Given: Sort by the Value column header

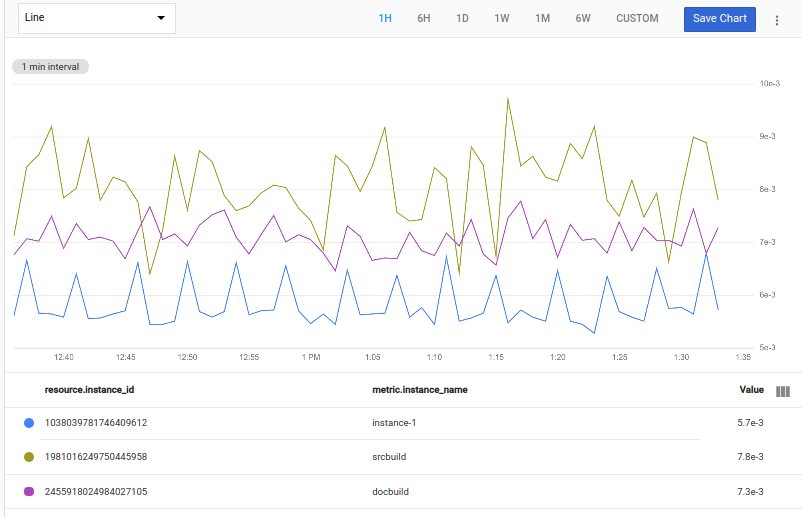Looking at the screenshot, I should click(751, 390).
